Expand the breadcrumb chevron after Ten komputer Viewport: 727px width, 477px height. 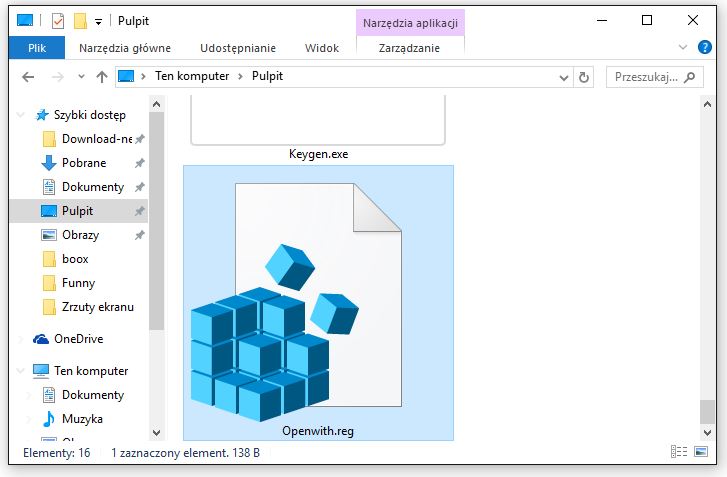pyautogui.click(x=240, y=76)
